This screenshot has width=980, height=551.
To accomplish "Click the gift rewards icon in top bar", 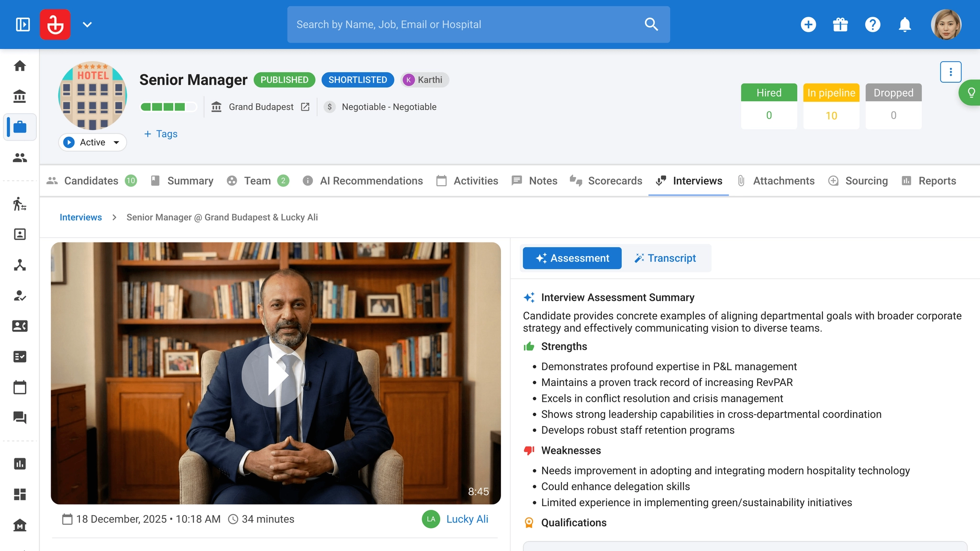I will (x=841, y=24).
